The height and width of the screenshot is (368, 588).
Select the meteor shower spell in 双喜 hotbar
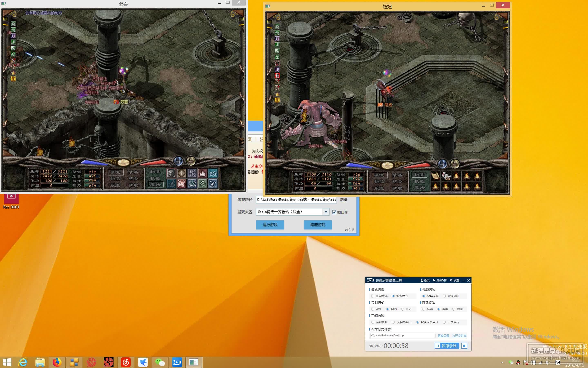coord(213,184)
